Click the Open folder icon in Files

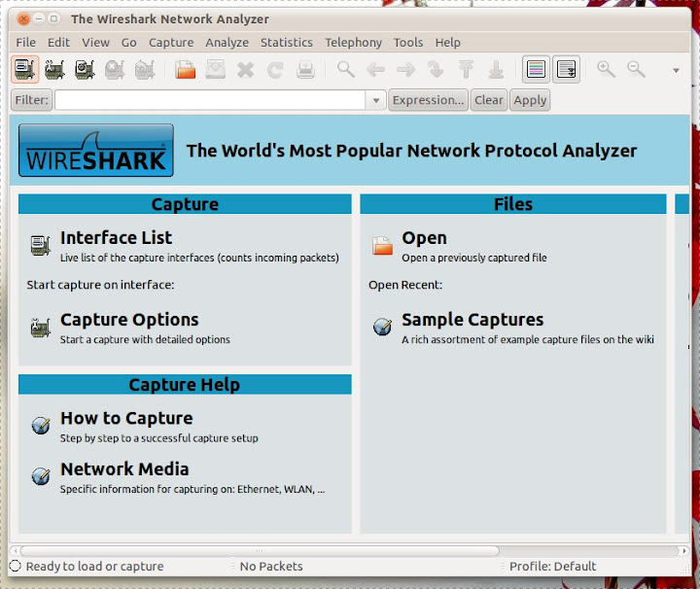383,245
